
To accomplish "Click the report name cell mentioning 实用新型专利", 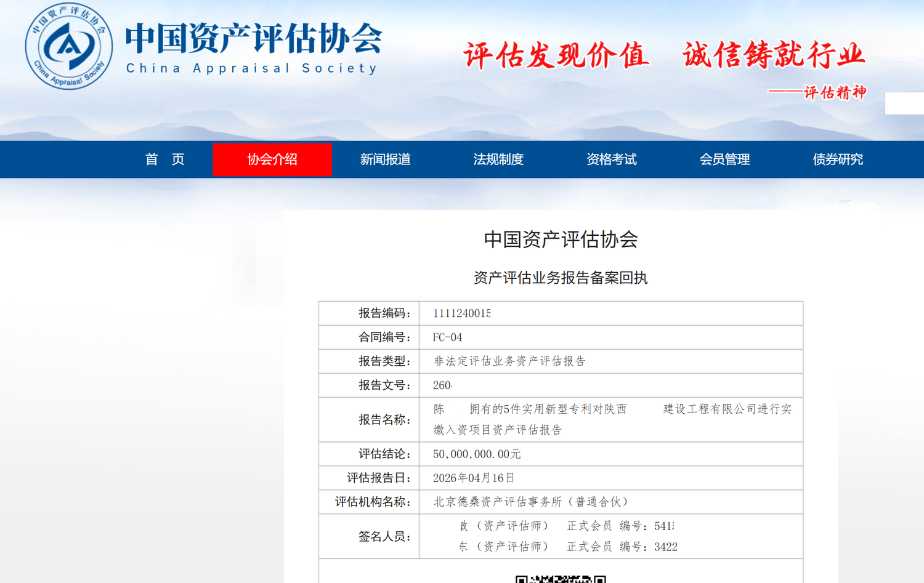I will tap(611, 419).
